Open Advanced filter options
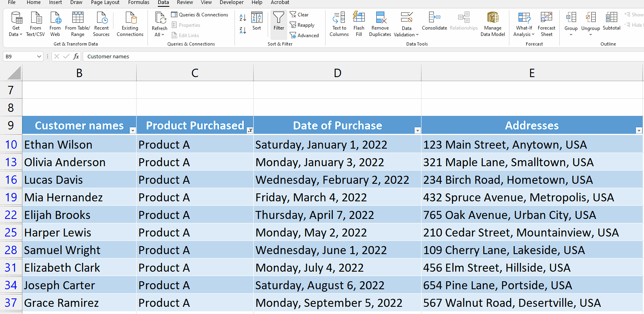 (x=304, y=36)
